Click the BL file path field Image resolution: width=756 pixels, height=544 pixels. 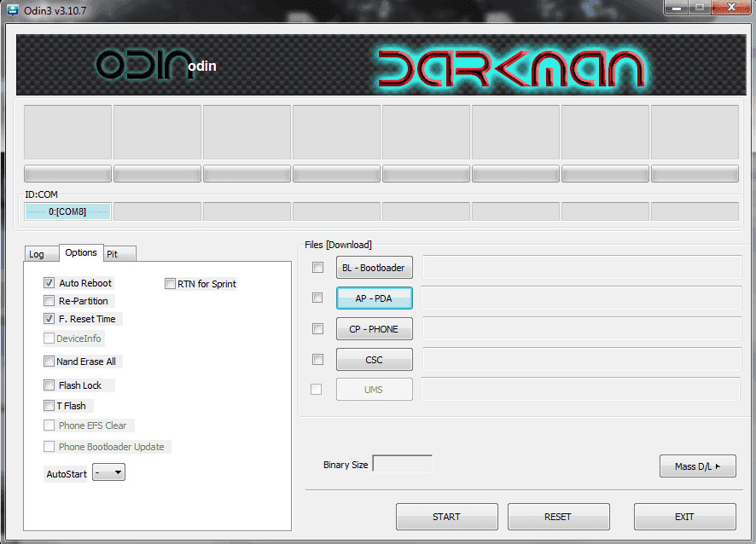582,267
